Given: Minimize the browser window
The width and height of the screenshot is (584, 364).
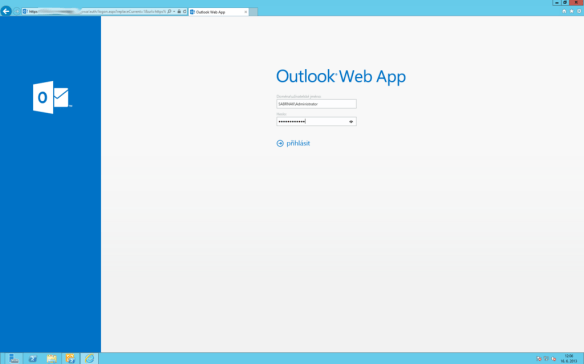Looking at the screenshot, I should click(557, 2).
